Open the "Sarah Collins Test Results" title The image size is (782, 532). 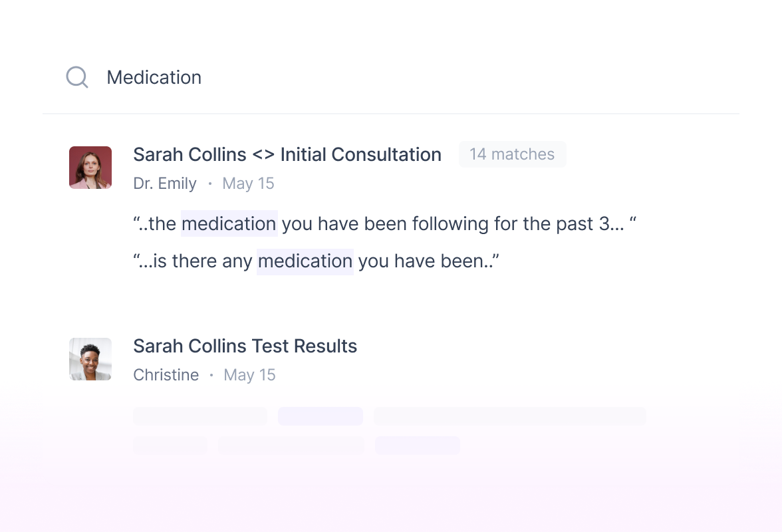point(245,346)
